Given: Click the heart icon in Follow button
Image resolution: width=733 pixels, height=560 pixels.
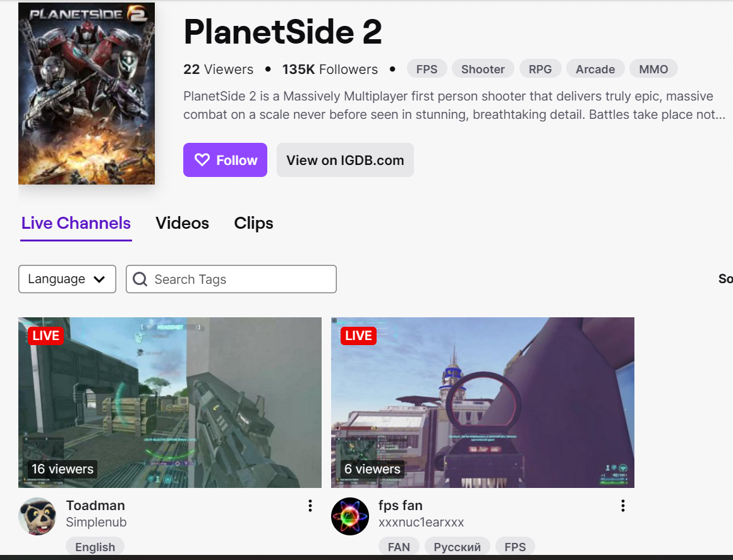Looking at the screenshot, I should click(202, 160).
